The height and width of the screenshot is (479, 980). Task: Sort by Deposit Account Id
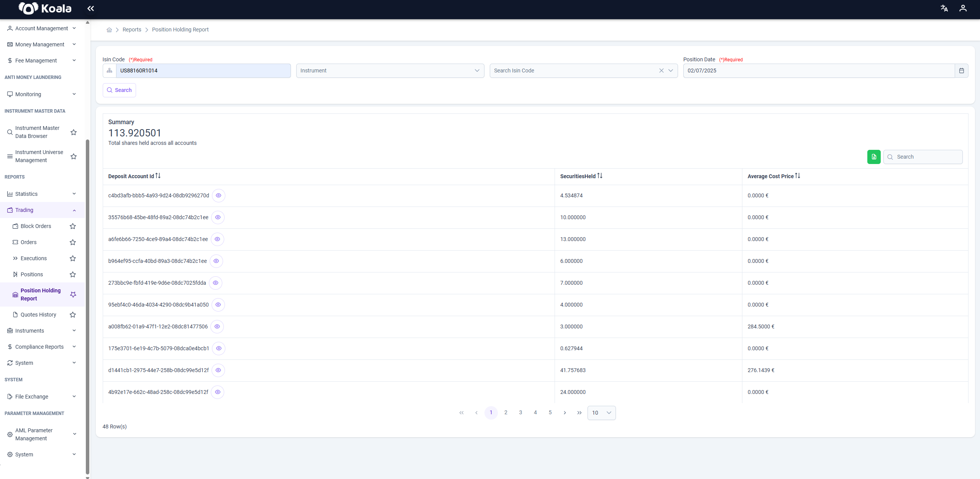tap(158, 176)
